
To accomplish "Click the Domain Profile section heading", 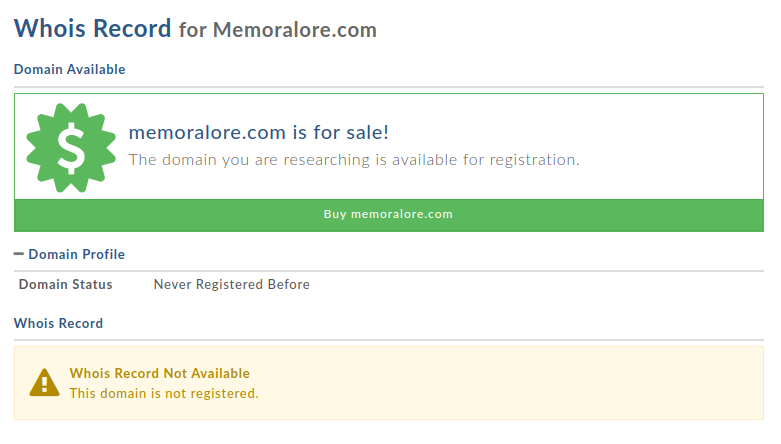I will tap(76, 254).
